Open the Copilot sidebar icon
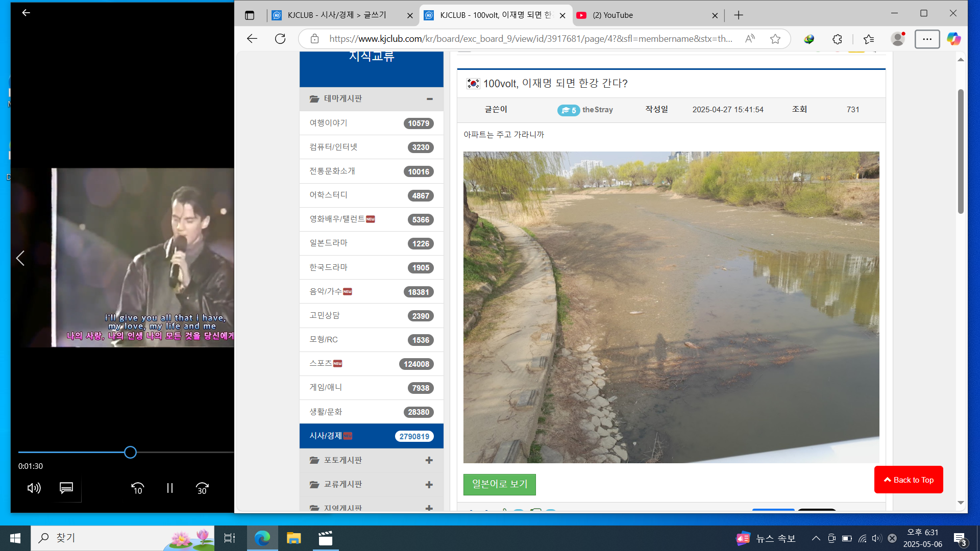This screenshot has height=551, width=980. [x=953, y=39]
